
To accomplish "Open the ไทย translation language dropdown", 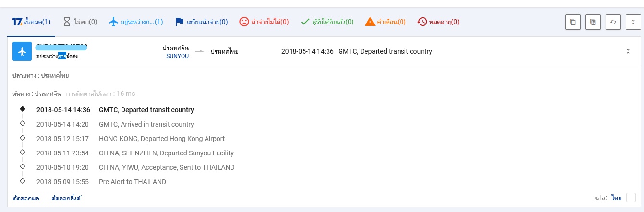I will (x=617, y=198).
